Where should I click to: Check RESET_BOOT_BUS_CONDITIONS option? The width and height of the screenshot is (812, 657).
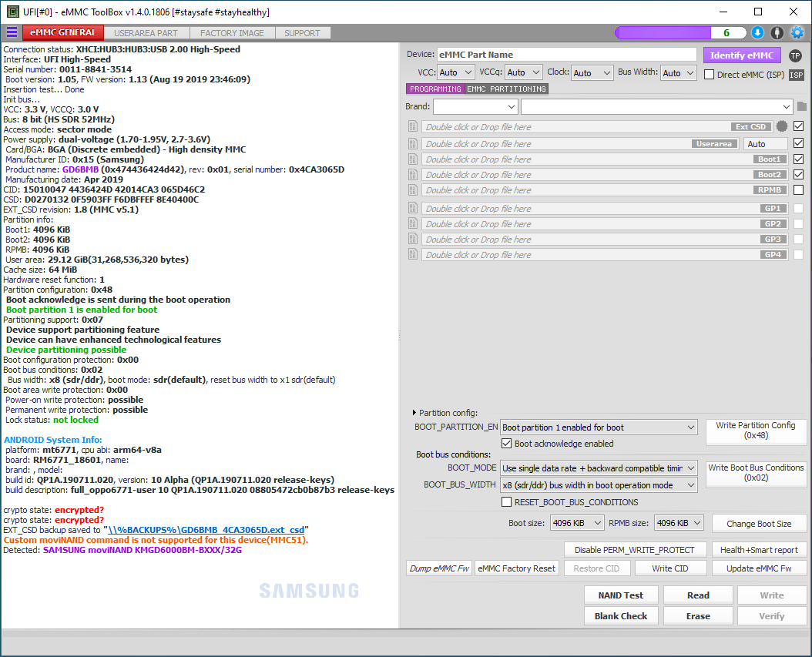tap(506, 502)
